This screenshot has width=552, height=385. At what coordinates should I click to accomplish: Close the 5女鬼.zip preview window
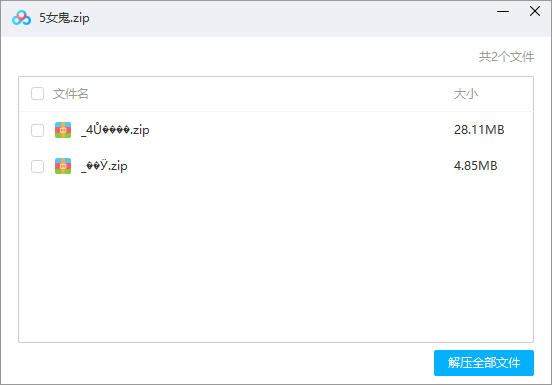coord(535,11)
